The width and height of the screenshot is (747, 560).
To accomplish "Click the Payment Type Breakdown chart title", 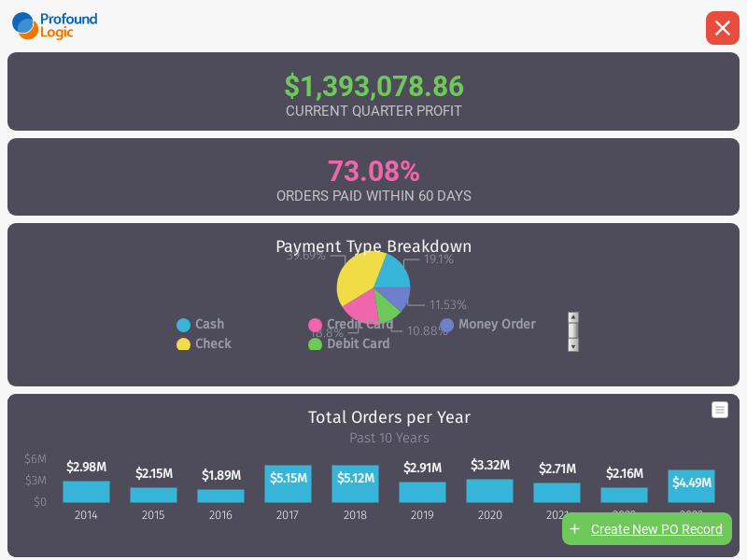I will point(373,246).
